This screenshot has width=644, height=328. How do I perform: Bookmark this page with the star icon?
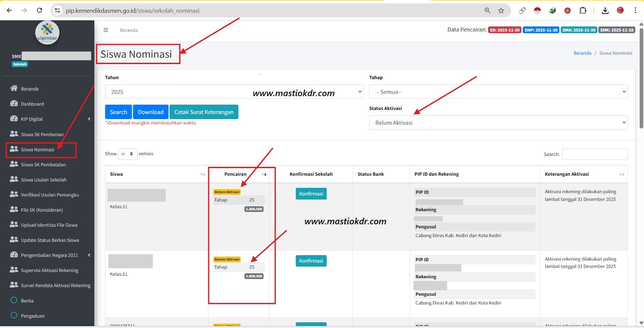(501, 10)
